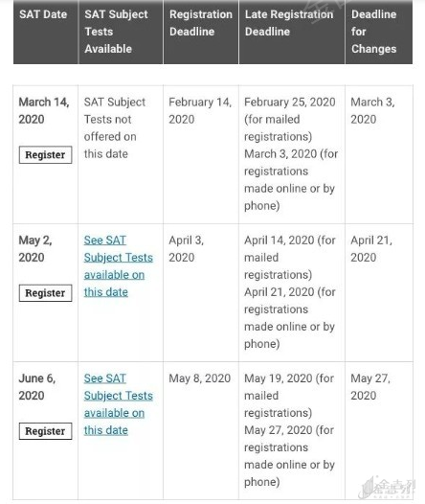Open June 6 SAT Subject Tests link
Viewport: 425px width, 504px height.
pyautogui.click(x=118, y=404)
